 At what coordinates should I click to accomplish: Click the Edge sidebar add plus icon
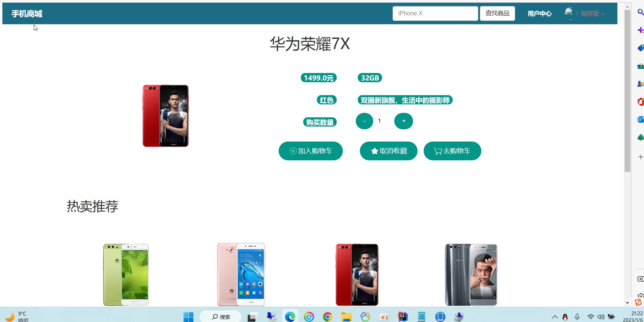coord(641,157)
